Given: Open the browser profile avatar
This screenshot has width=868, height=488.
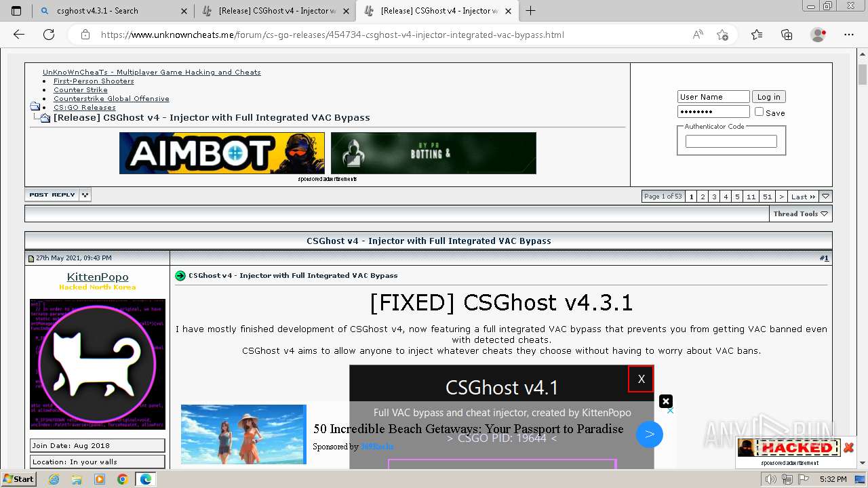Looking at the screenshot, I should coord(818,35).
